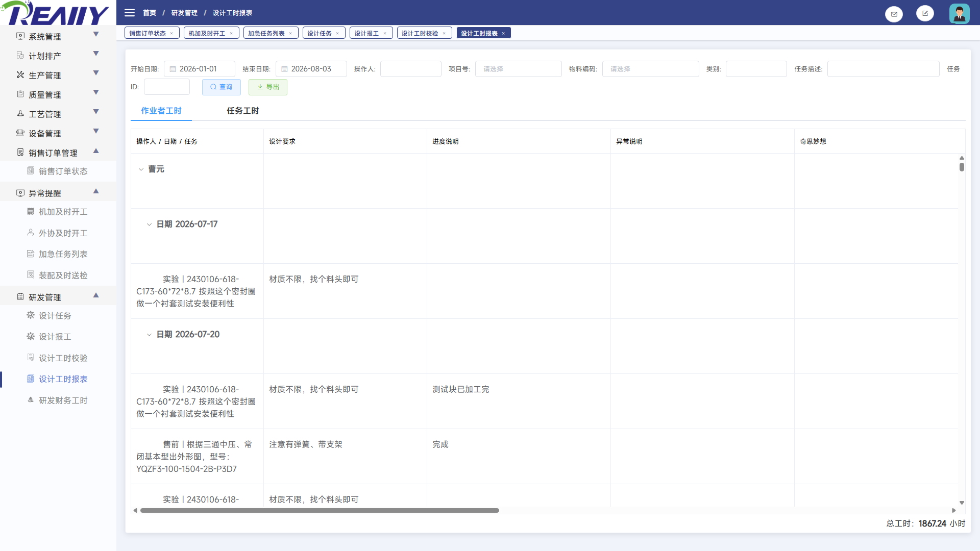Image resolution: width=980 pixels, height=551 pixels.
Task: Open the mail envelope icon
Action: 894,14
